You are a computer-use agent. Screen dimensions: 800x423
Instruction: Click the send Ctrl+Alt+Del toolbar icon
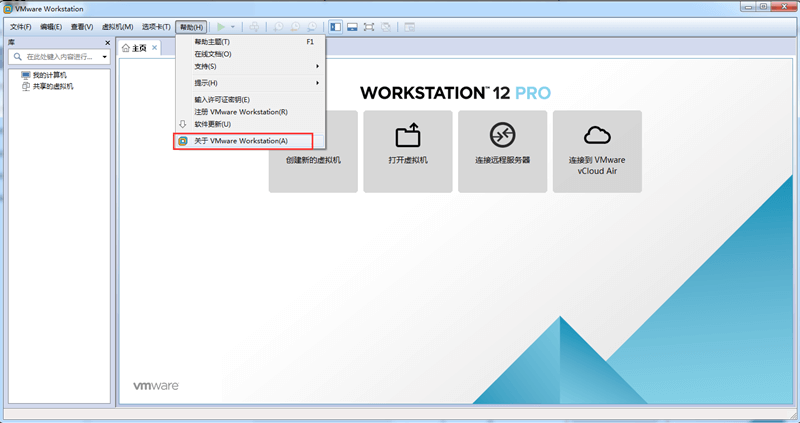click(x=254, y=27)
